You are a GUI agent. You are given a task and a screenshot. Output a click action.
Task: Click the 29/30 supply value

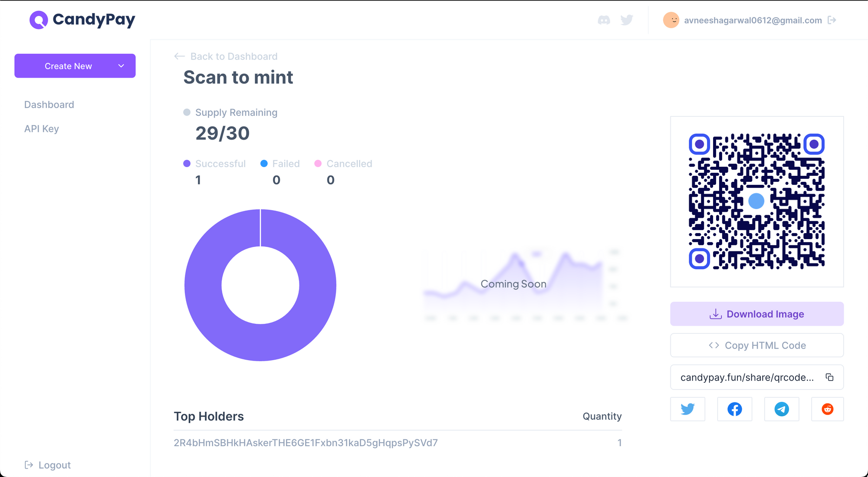click(x=223, y=133)
